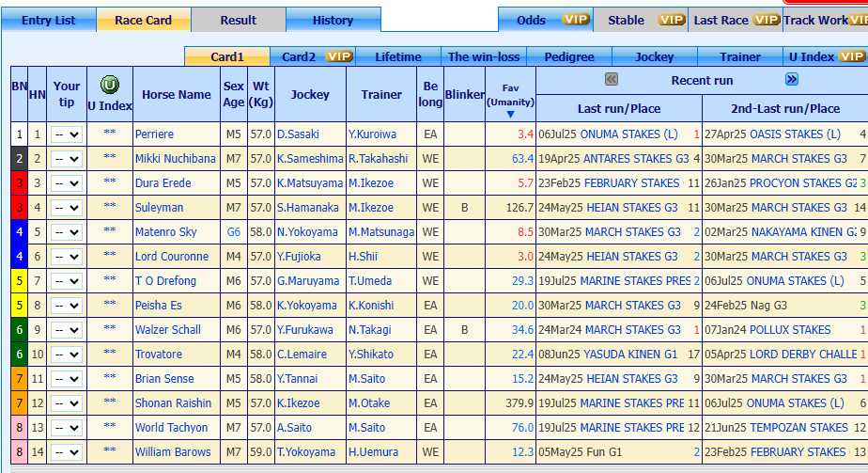Screen dimensions: 868x473
Task: Open trainer H.Uemura link
Action: tap(374, 452)
